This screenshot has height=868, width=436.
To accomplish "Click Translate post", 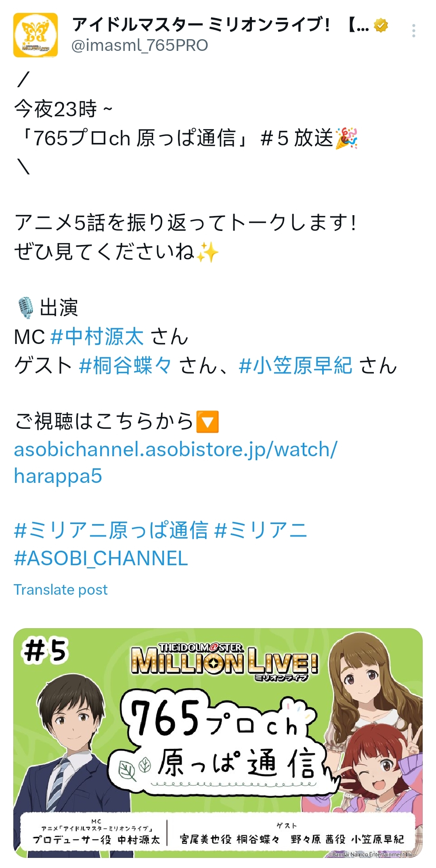I will pyautogui.click(x=61, y=590).
